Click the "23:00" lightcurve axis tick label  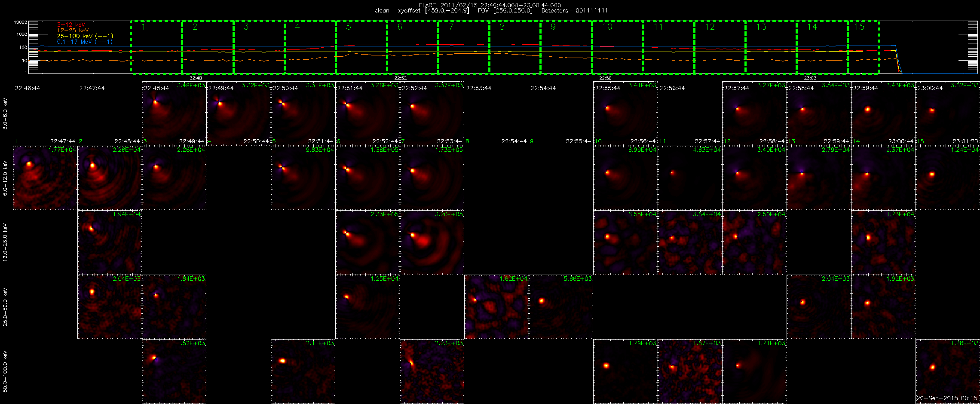tap(810, 78)
